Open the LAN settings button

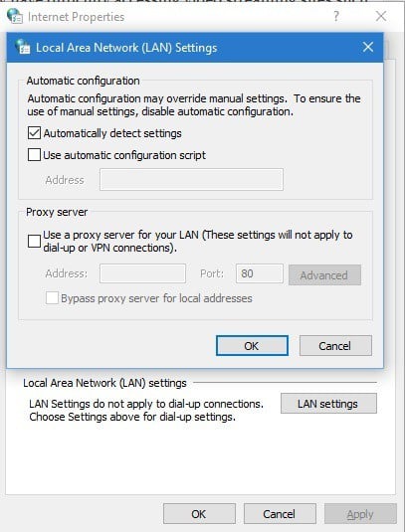328,404
